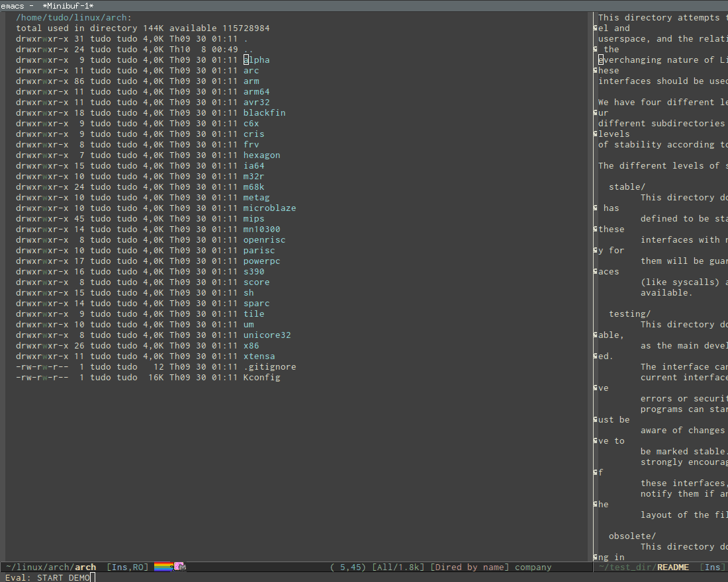Viewport: 728px width, 582px height.
Task: Click the rainbow flag icon in the mode line
Action: pyautogui.click(x=161, y=567)
